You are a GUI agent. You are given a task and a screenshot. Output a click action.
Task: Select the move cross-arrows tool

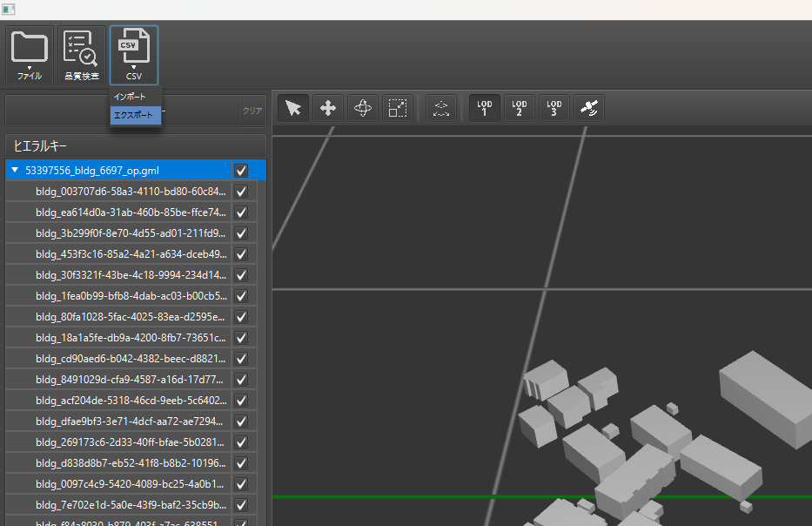328,108
